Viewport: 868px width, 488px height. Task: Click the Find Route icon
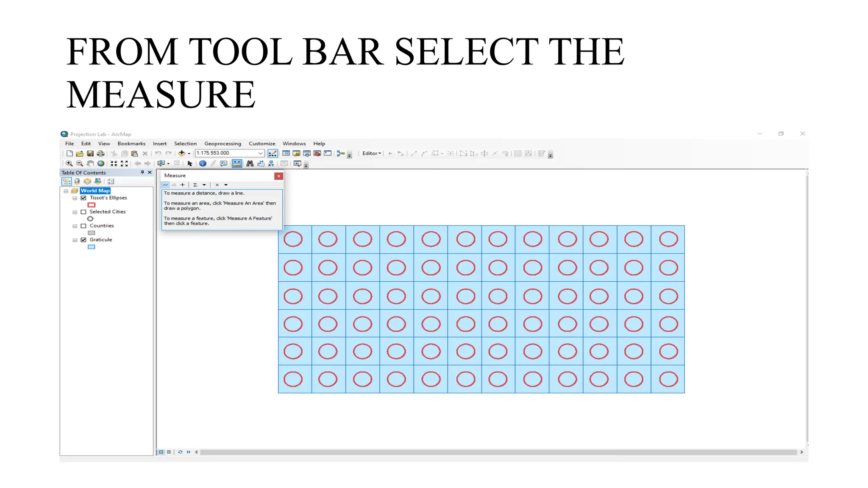261,164
